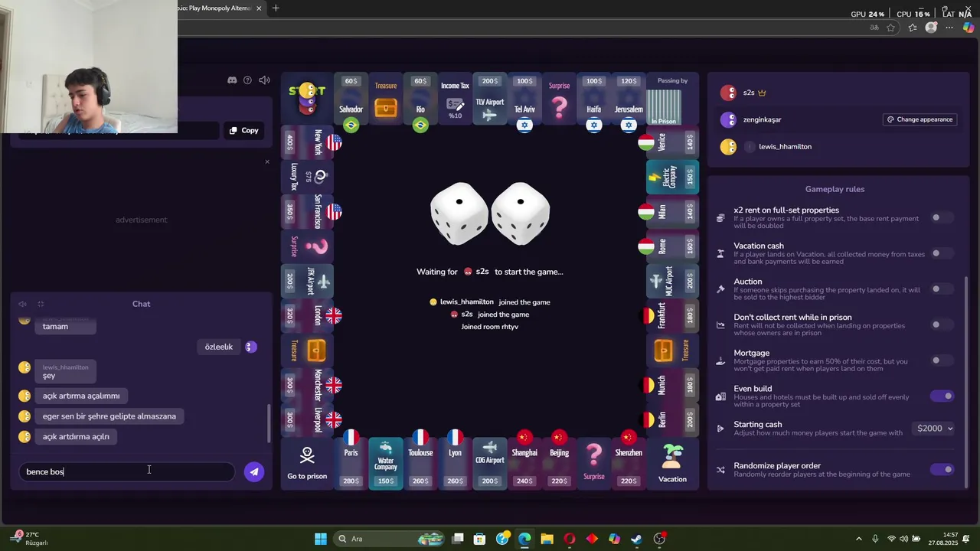Click the left die
Image resolution: width=980 pixels, height=551 pixels.
pos(459,214)
